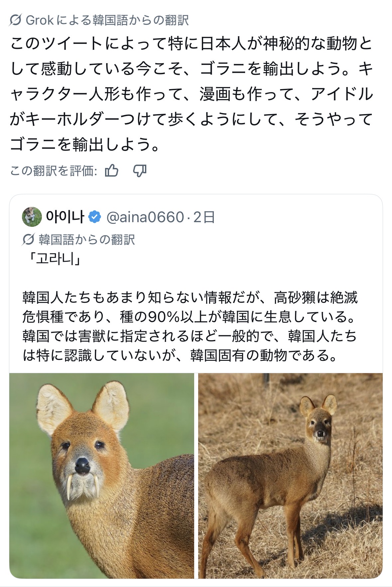The image size is (392, 587).
Task: Open the Grokによる韓国語からの翻訳 label
Action: tap(107, 20)
